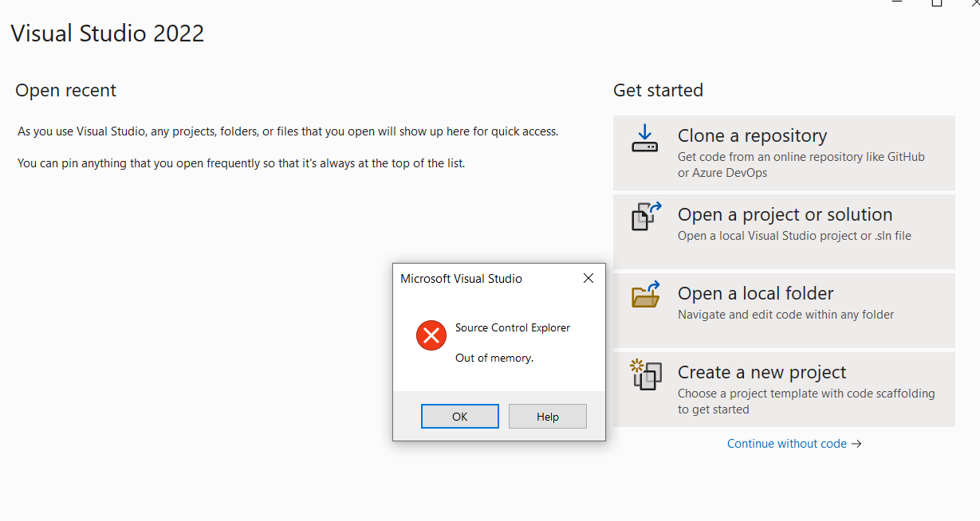Screen dimensions: 980x521
Task: Click the Open recent heading
Action: [65, 91]
